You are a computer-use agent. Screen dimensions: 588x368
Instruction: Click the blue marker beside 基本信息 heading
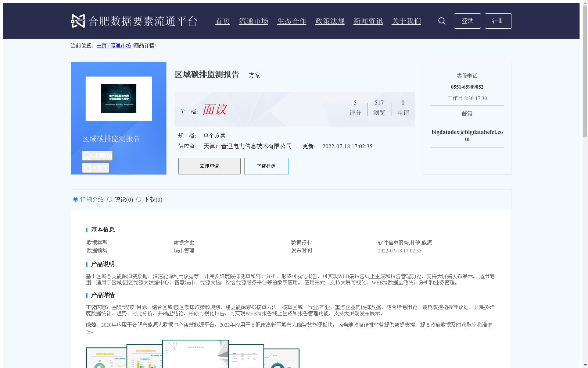pos(86,230)
